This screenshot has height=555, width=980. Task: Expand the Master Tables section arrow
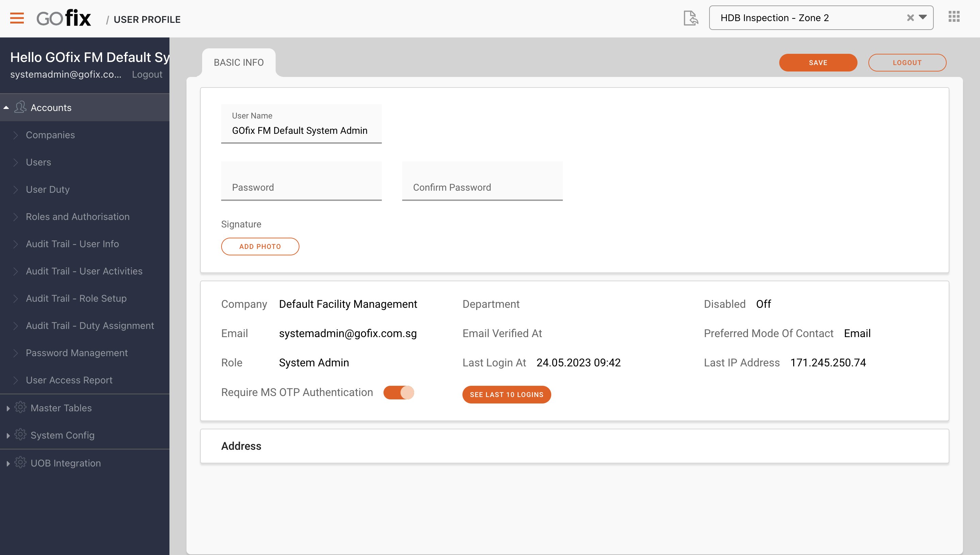(x=7, y=408)
